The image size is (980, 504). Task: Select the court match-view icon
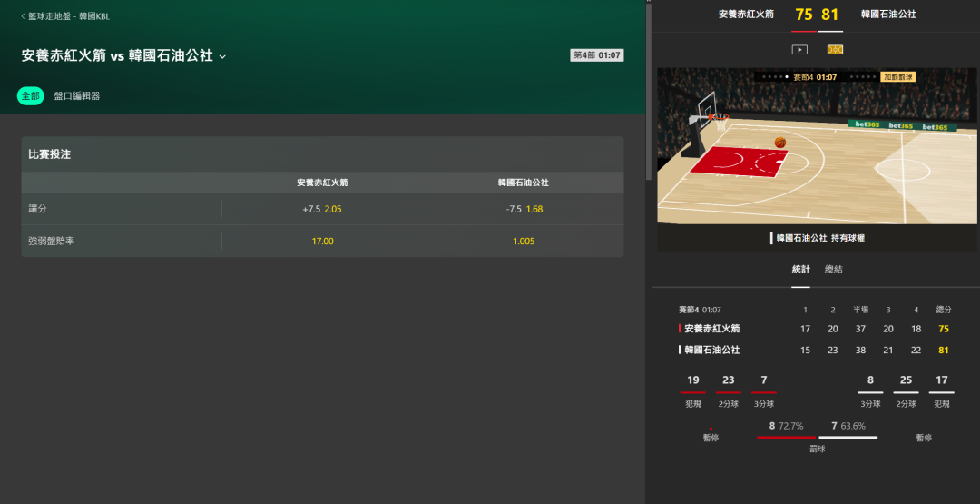pos(835,50)
